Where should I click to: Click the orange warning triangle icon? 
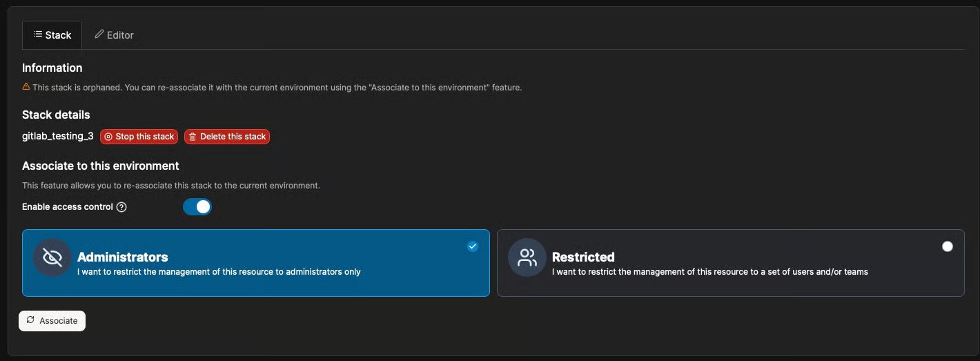tap(26, 87)
